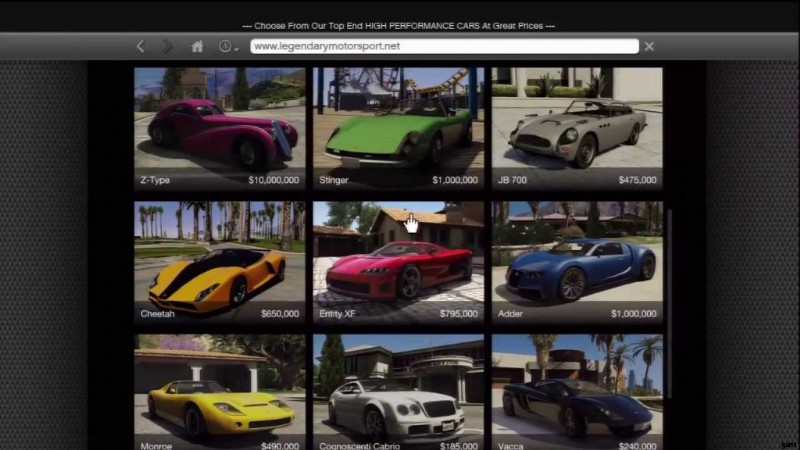This screenshot has width=800, height=450.
Task: Select the Vacca car thumbnail
Action: click(577, 392)
